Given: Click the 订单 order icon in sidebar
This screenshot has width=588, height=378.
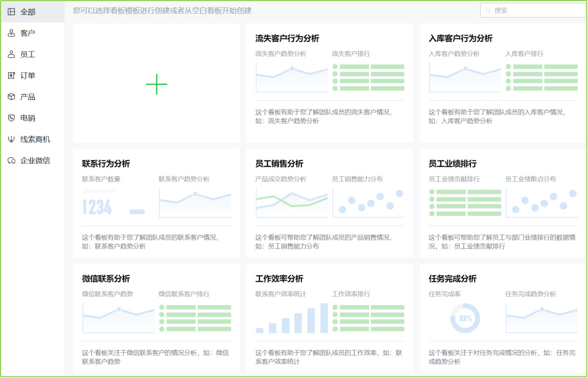Looking at the screenshot, I should (11, 76).
